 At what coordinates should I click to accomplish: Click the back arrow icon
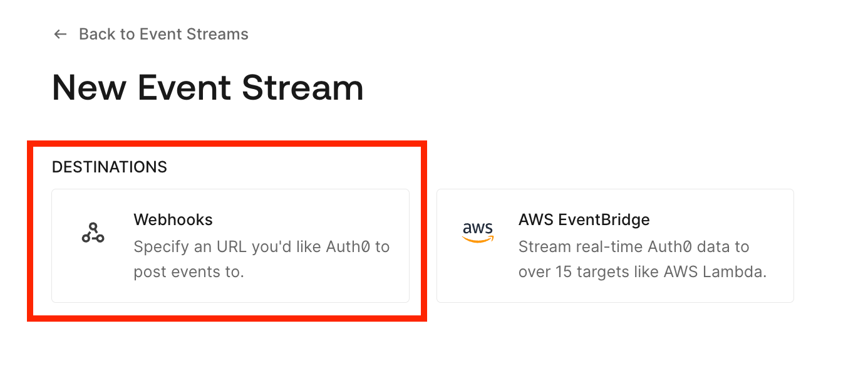coord(60,34)
